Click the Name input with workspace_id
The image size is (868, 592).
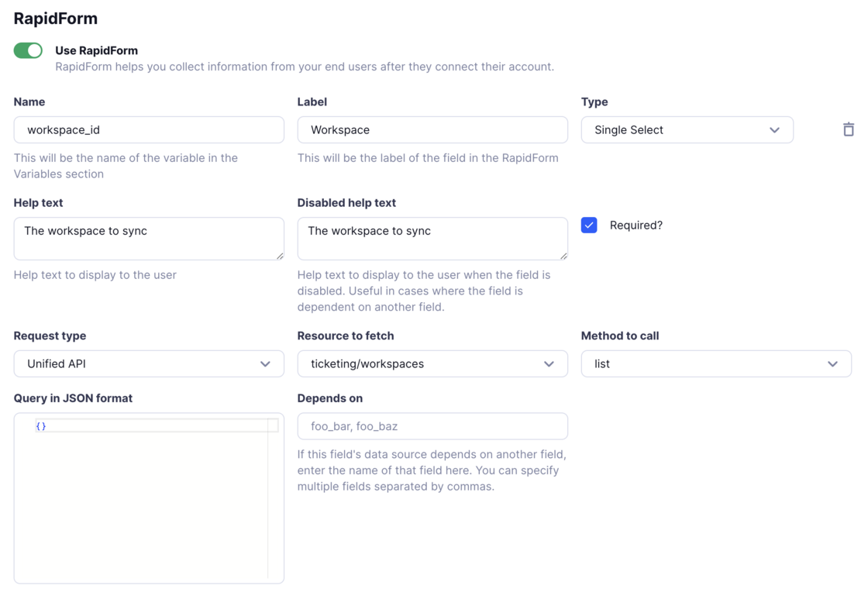pyautogui.click(x=149, y=130)
